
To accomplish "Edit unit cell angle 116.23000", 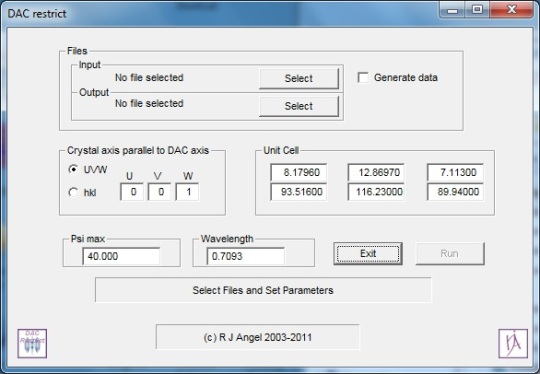I will (376, 192).
